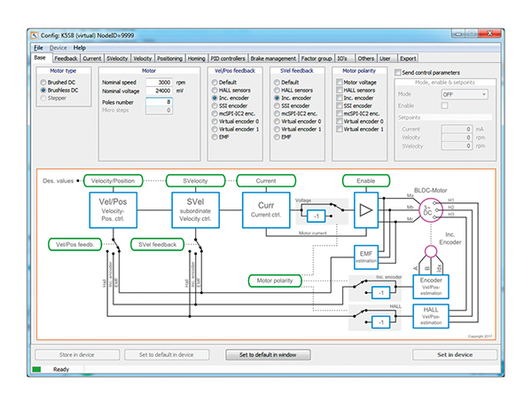
Task: Click the Motor polarity green label
Action: point(275,281)
